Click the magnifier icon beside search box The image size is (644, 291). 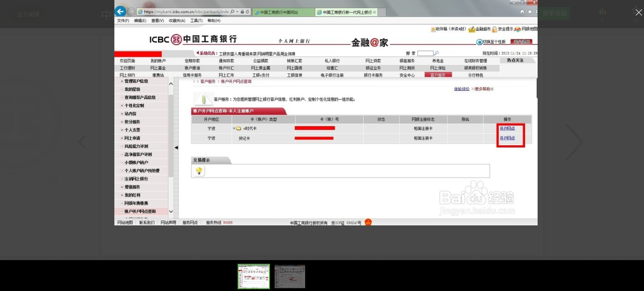click(x=436, y=53)
